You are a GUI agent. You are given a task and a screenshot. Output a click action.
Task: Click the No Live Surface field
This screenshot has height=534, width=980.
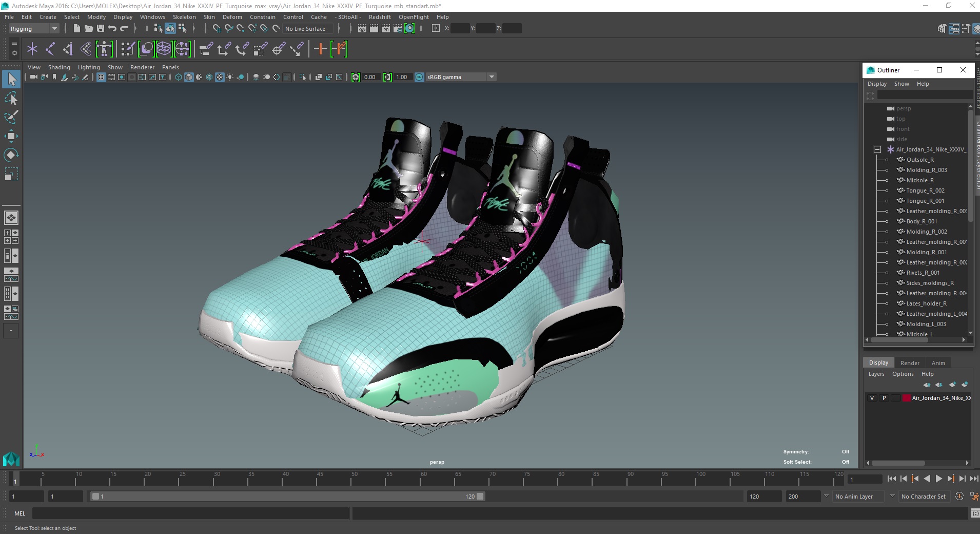[308, 29]
